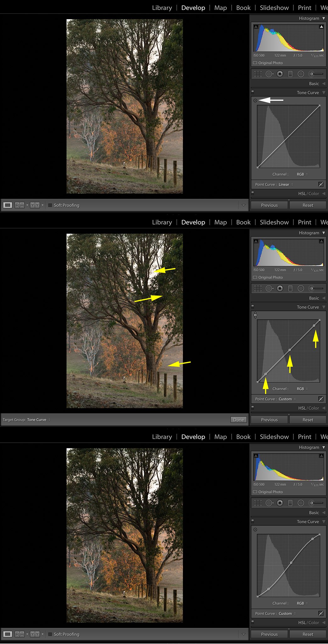Click the tool strip slider in middle screenshot
The height and width of the screenshot is (644, 328).
pos(316,288)
